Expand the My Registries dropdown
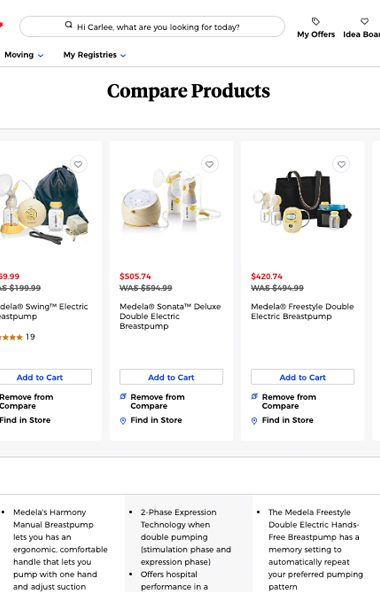The height and width of the screenshot is (600, 380). (x=95, y=55)
